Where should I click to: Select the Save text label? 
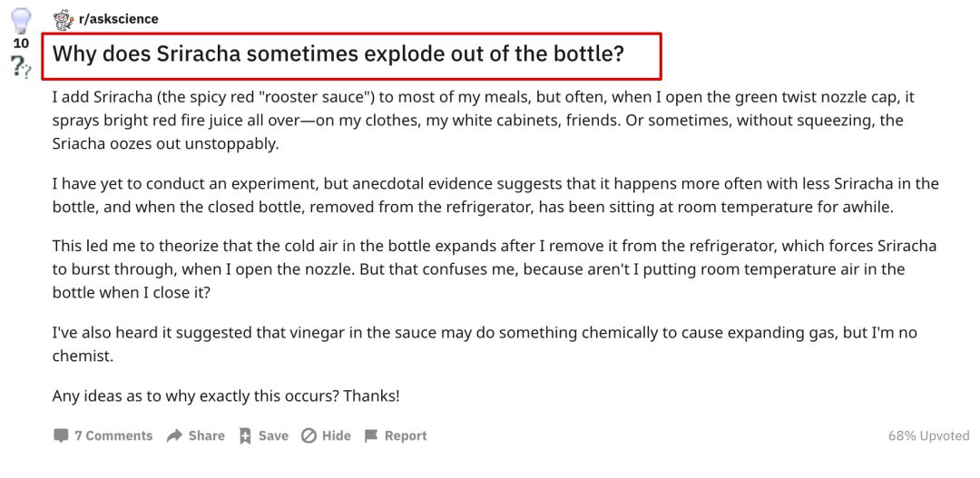click(273, 435)
